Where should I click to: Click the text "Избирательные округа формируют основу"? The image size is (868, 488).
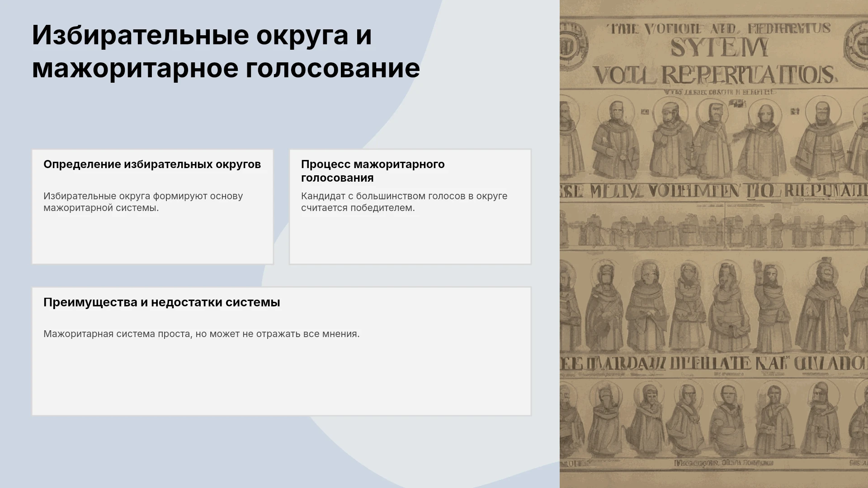(143, 196)
